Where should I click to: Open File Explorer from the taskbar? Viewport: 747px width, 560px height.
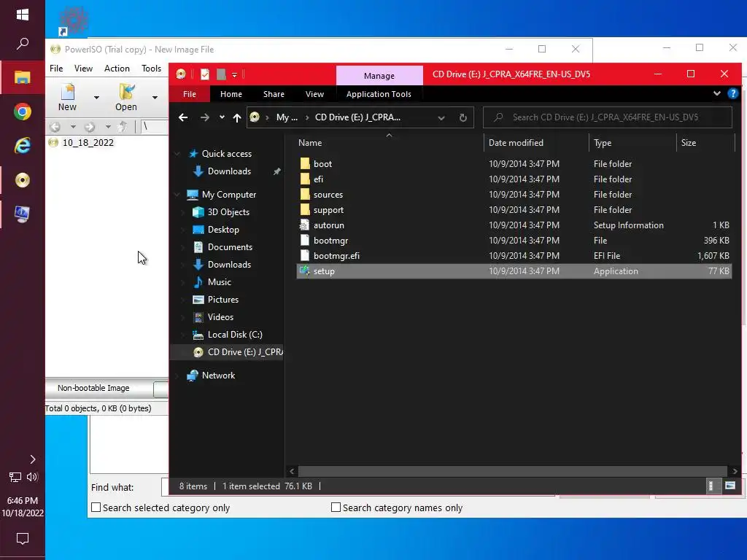click(23, 77)
